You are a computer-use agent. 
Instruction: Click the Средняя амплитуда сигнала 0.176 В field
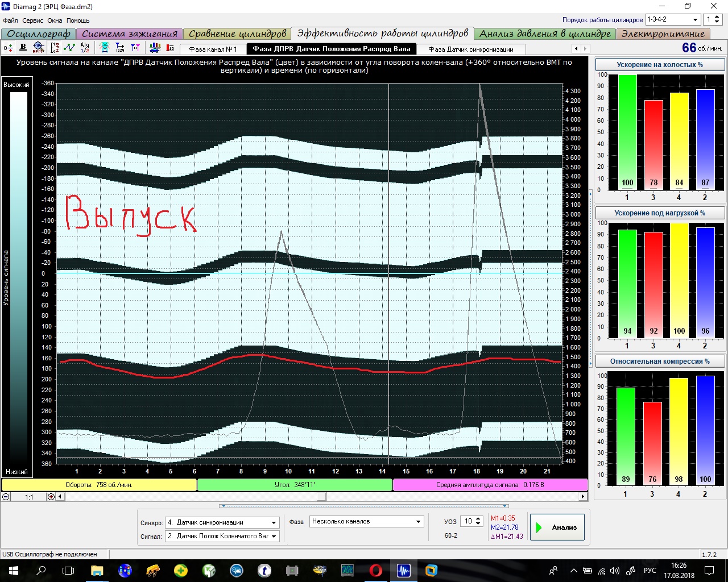click(x=490, y=485)
